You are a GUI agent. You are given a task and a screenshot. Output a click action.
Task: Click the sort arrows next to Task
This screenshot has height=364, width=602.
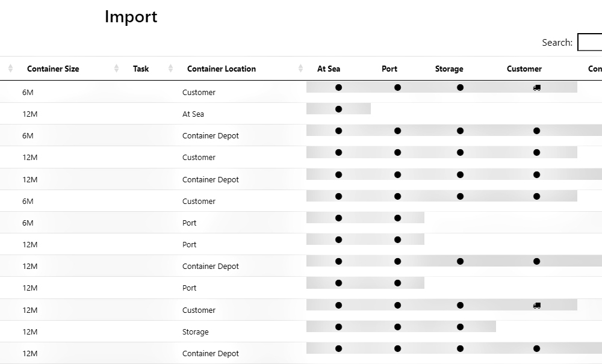[x=170, y=69]
